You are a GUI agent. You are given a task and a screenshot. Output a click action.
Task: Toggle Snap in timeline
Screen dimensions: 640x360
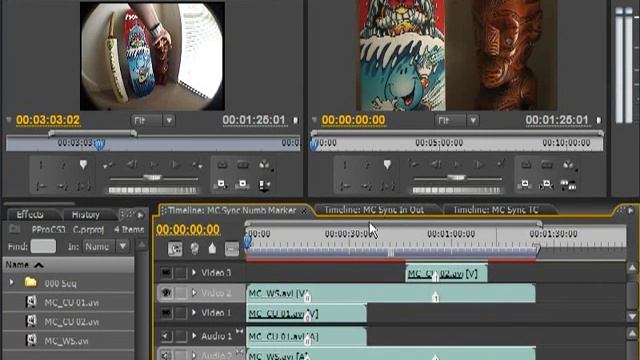175,249
